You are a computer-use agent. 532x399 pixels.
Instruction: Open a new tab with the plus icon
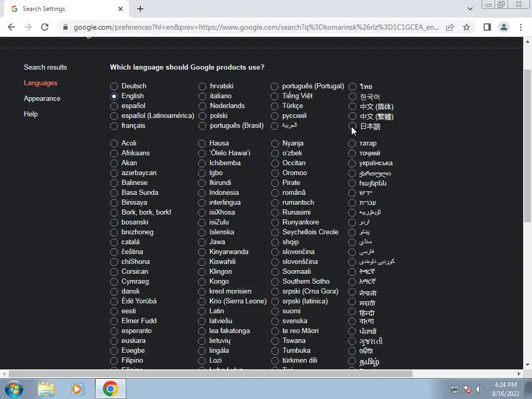coord(140,9)
